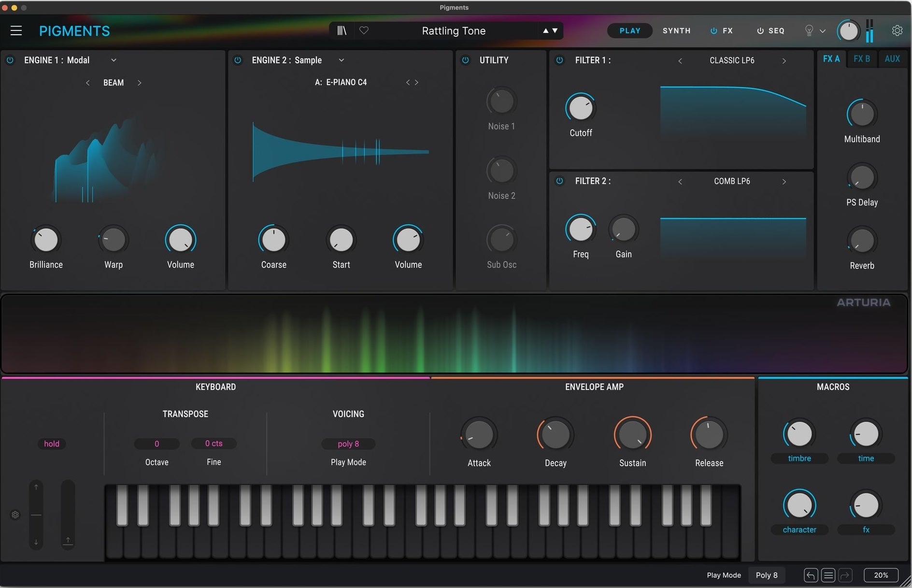Click the timbre macro label
Screen dimensions: 912x588
pyautogui.click(x=799, y=458)
